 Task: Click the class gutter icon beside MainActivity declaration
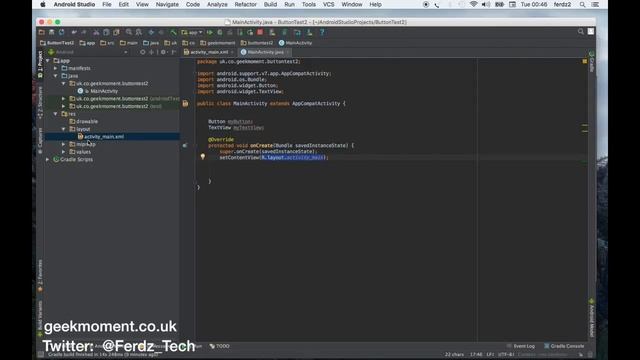(185, 104)
